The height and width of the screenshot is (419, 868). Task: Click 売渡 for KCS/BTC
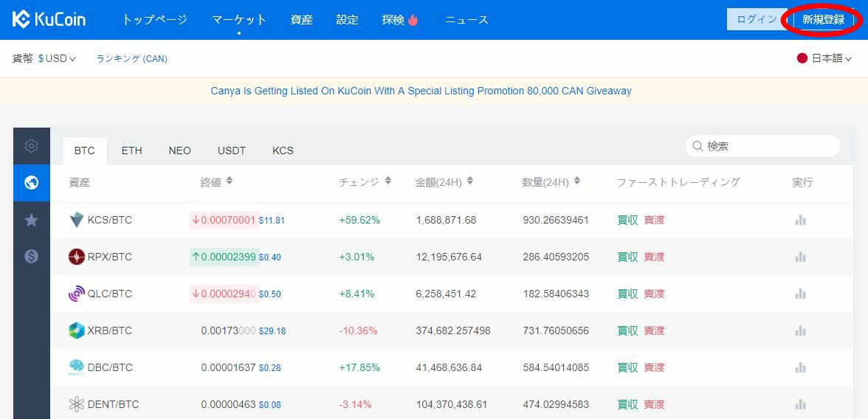[x=654, y=220]
